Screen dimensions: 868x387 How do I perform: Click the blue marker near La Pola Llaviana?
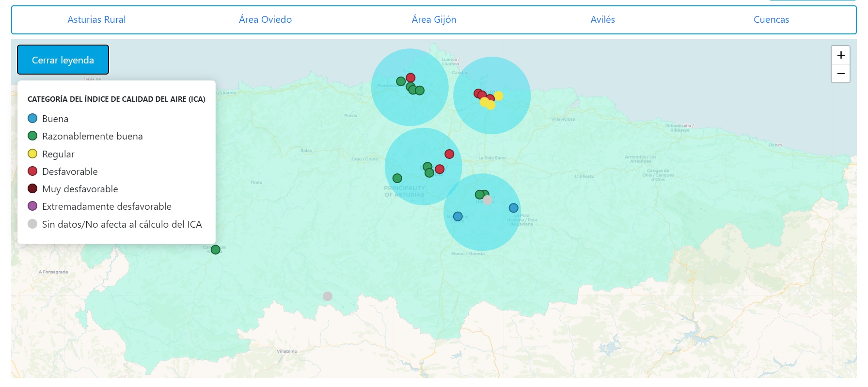coord(514,208)
